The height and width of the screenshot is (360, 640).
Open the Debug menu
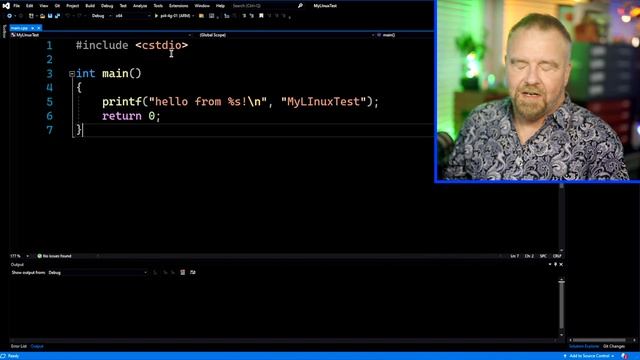(107, 6)
